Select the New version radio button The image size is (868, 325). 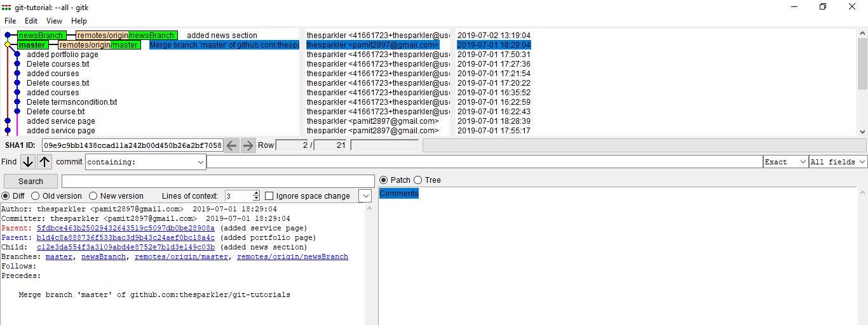(93, 196)
